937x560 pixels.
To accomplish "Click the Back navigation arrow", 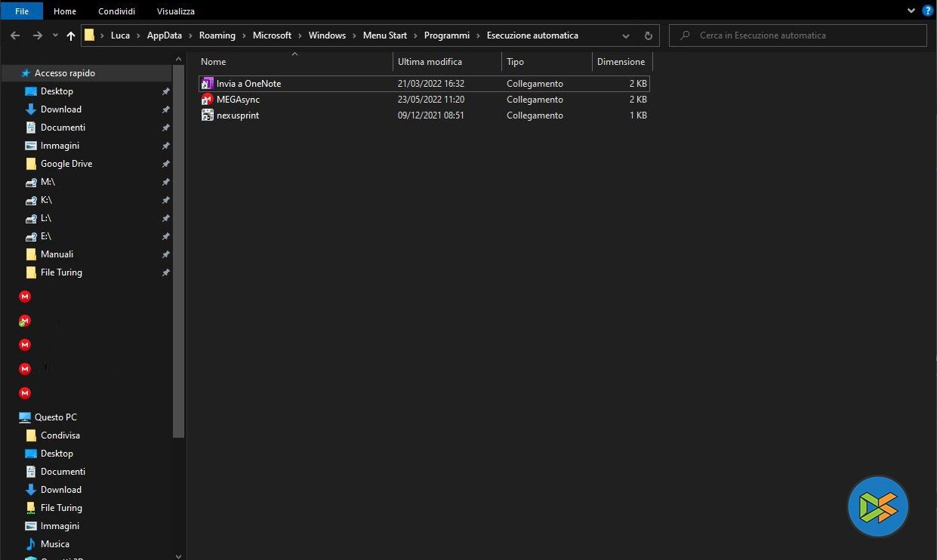I will [x=15, y=35].
